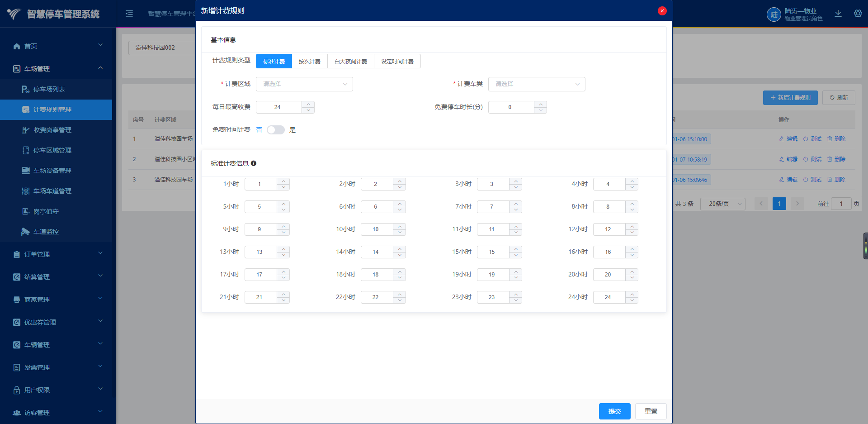Click the 溢佳科技园002 parking lot selector

162,48
